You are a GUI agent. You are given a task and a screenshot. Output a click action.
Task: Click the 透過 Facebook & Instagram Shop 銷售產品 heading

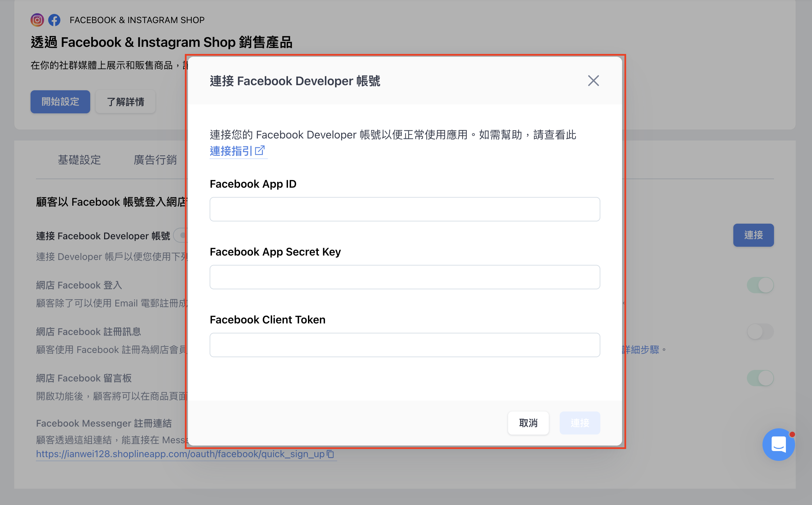pyautogui.click(x=161, y=42)
